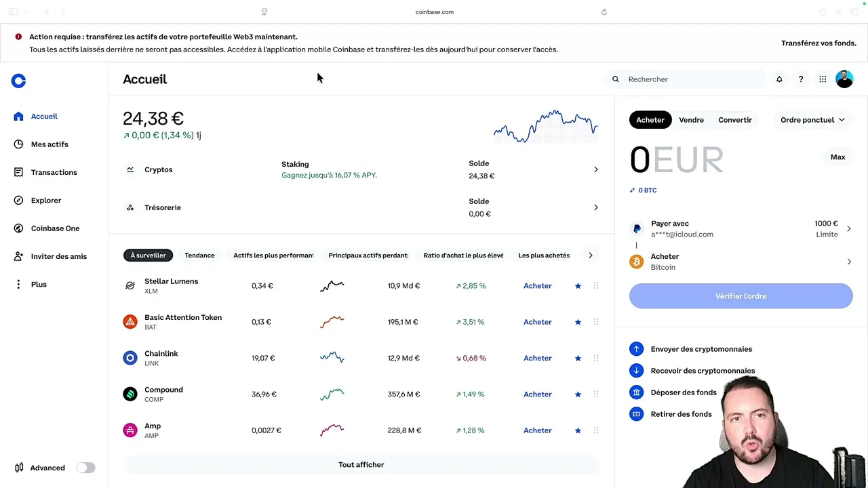868x488 pixels.
Task: Open the Ordre ponctuel dropdown
Action: (x=812, y=119)
